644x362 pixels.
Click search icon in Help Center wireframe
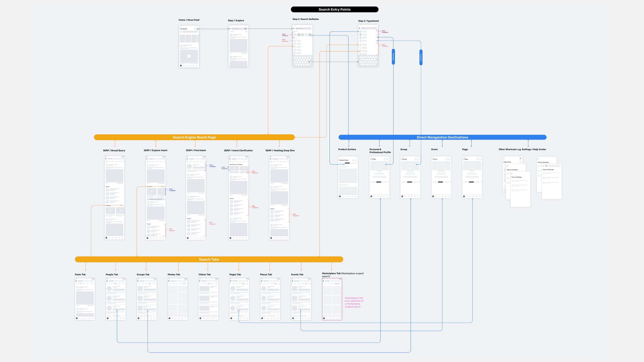[520, 158]
